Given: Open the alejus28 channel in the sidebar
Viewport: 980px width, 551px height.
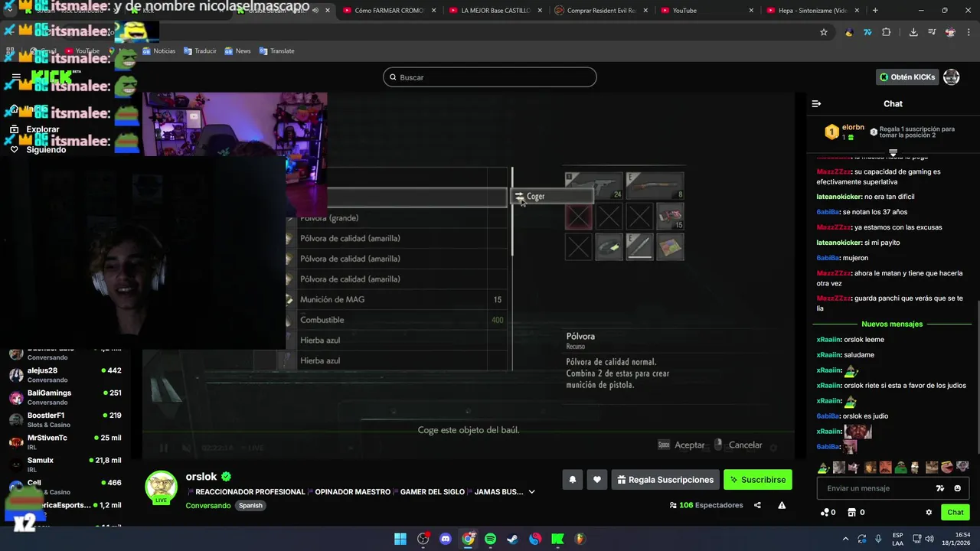Looking at the screenshot, I should tap(65, 375).
